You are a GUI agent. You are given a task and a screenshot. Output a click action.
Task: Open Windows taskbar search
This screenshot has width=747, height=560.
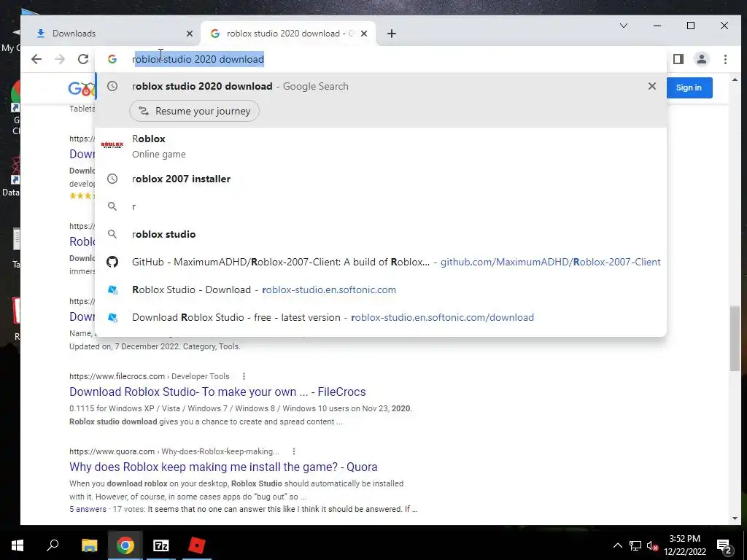pos(53,545)
